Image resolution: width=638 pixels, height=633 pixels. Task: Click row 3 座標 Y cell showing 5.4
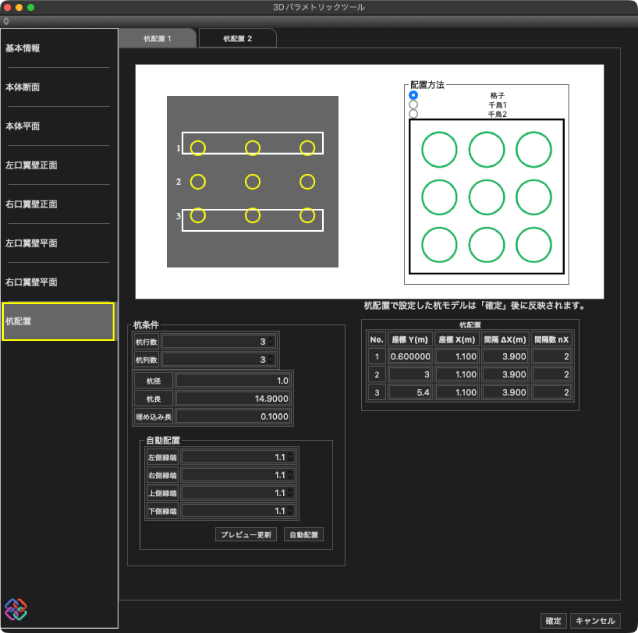[410, 393]
